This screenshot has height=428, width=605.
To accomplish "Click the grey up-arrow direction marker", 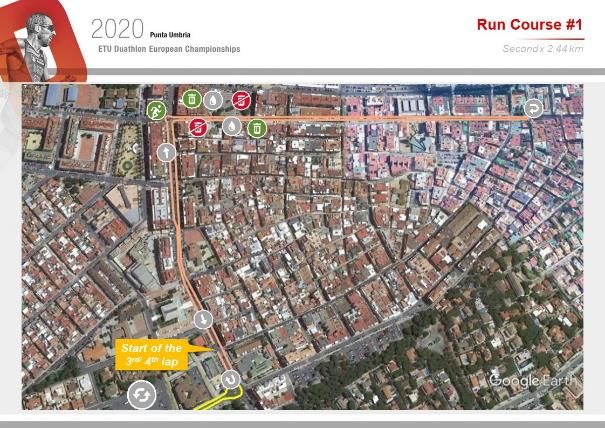I will coord(166,152).
